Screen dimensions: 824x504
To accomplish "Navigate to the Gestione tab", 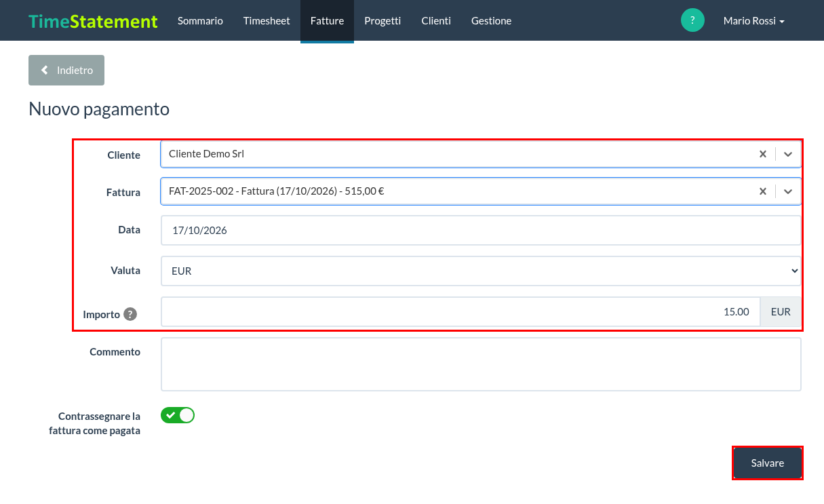I will click(491, 21).
